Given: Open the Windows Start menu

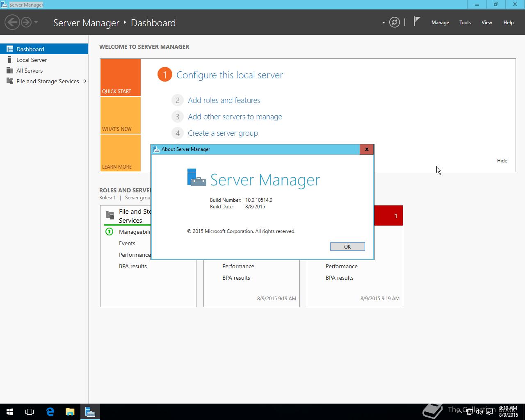Looking at the screenshot, I should tap(10, 412).
